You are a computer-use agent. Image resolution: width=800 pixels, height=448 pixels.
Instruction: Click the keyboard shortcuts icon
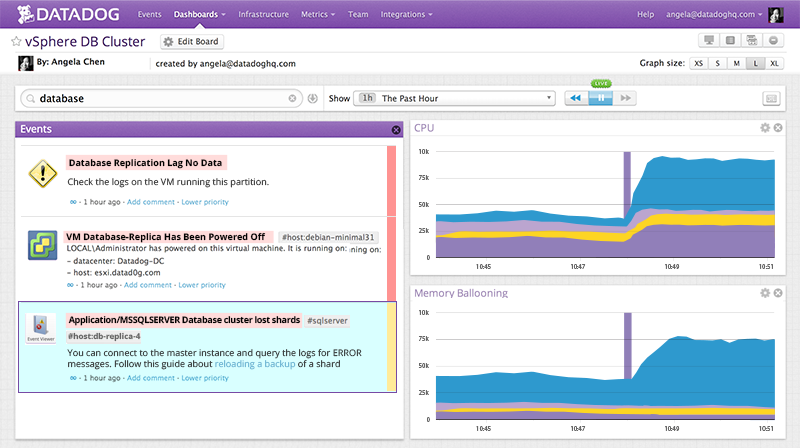point(771,98)
